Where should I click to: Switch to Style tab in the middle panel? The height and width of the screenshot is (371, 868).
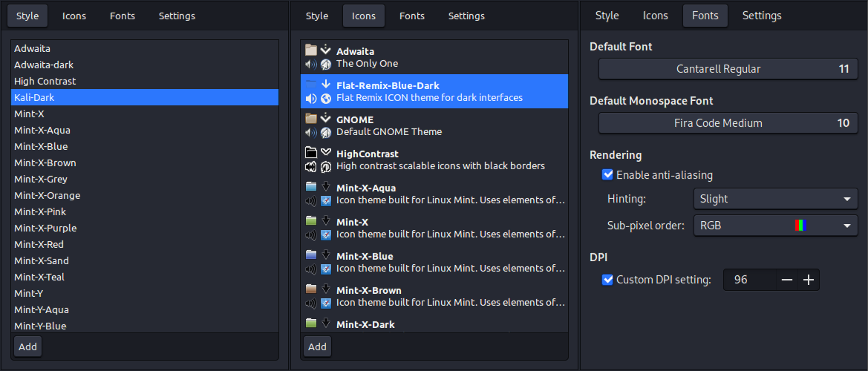tap(318, 16)
